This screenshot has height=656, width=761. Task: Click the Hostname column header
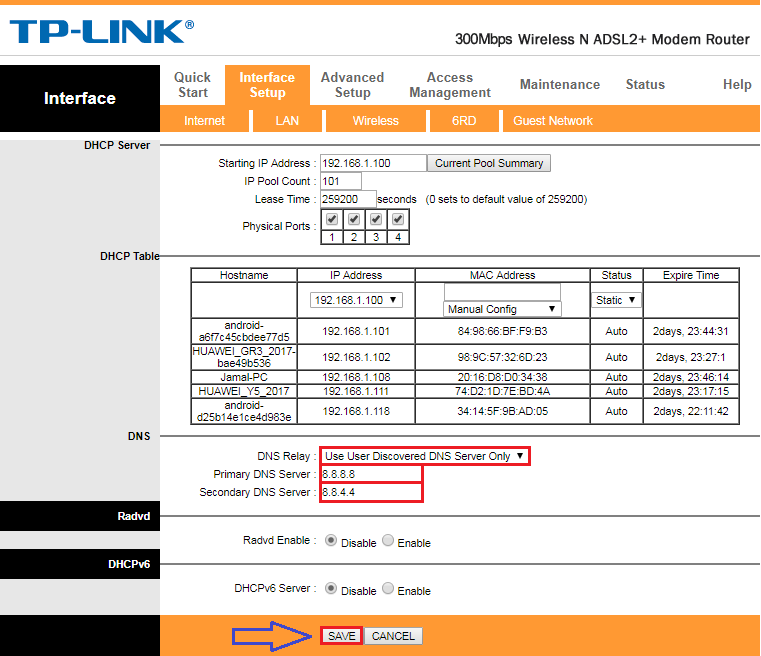[x=244, y=275]
